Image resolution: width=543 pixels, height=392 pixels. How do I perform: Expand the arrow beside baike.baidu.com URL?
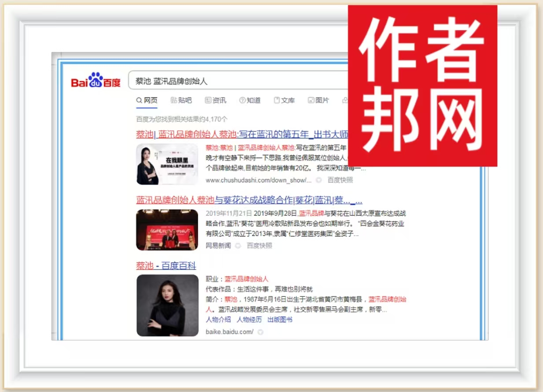(260, 332)
